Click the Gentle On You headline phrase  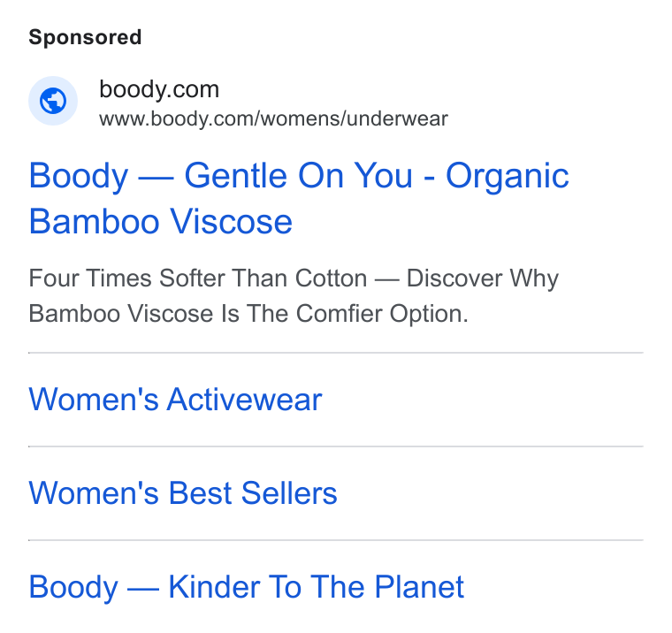[299, 176]
